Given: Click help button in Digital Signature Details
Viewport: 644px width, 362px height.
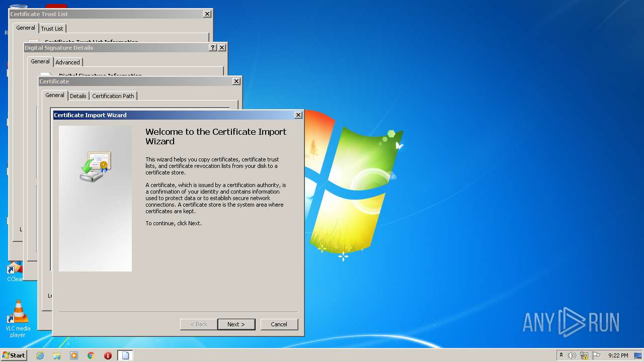Looking at the screenshot, I should pyautogui.click(x=213, y=48).
